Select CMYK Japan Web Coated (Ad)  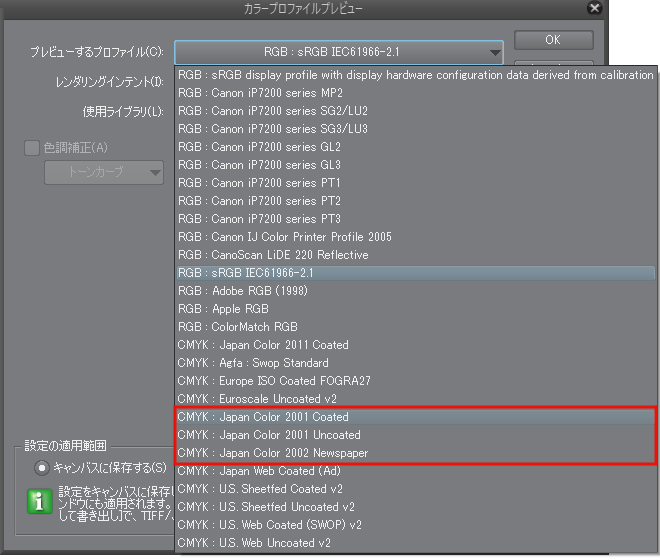pos(415,471)
